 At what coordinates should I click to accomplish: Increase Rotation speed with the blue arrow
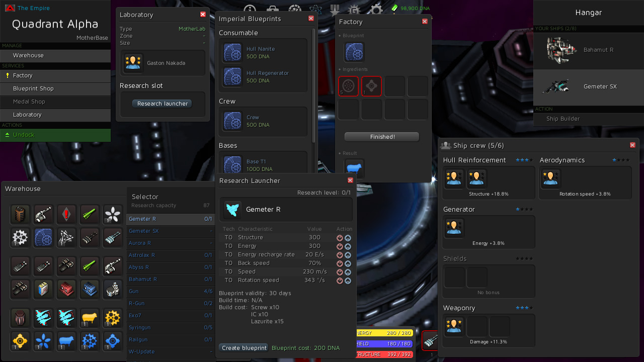click(348, 281)
